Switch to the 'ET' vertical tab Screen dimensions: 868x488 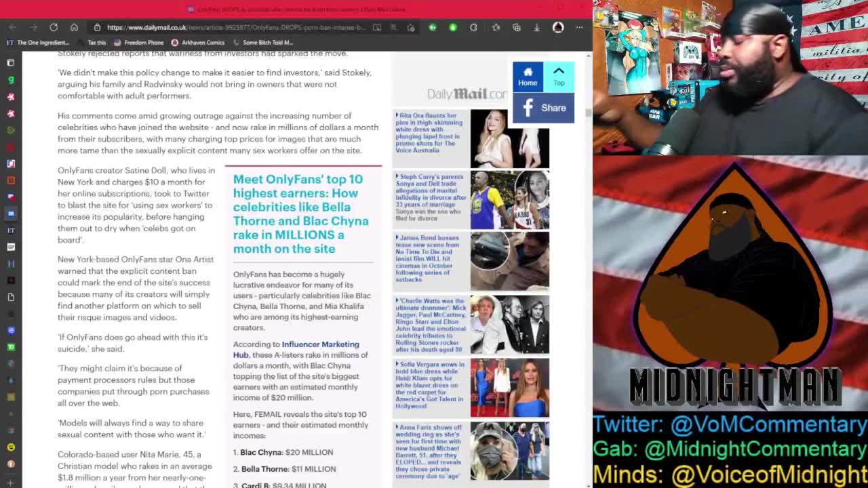click(11, 230)
